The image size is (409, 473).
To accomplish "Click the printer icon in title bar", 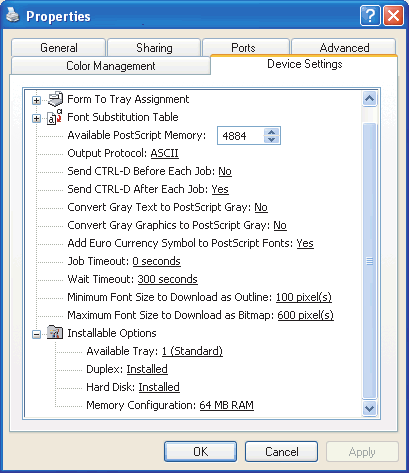I will tap(13, 15).
